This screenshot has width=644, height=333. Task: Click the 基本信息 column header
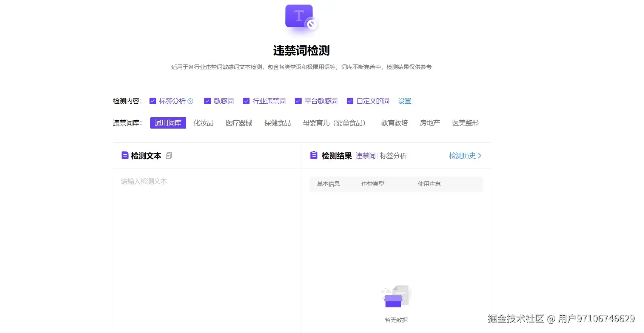click(328, 184)
